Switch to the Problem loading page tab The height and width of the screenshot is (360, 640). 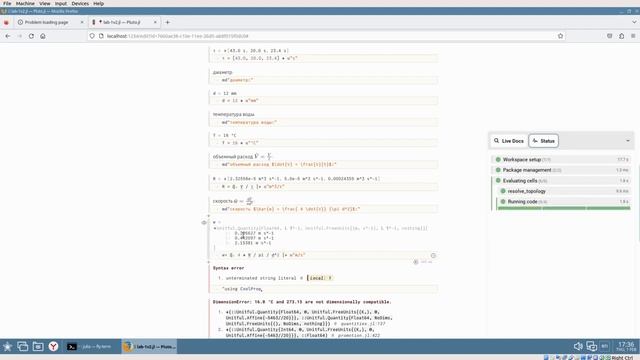click(x=47, y=22)
